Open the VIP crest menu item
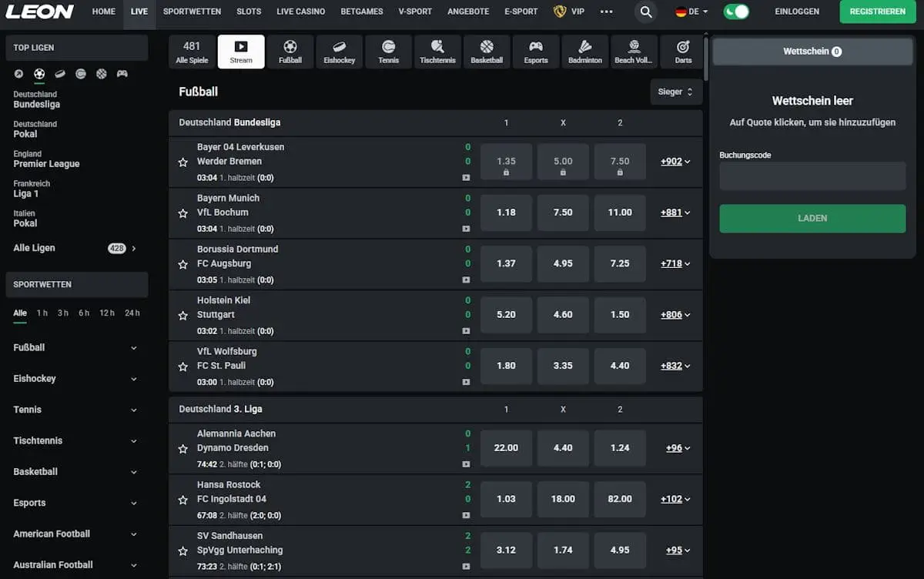924x579 pixels. click(569, 12)
